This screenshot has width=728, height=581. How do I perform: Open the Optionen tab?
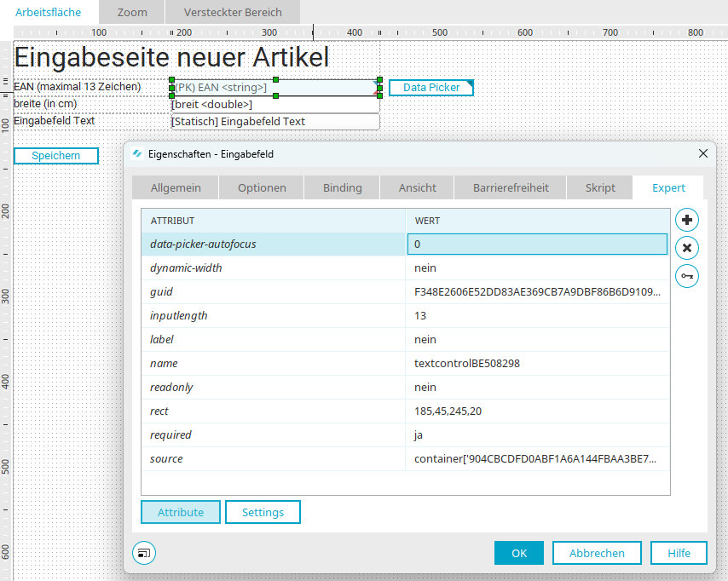(x=262, y=188)
